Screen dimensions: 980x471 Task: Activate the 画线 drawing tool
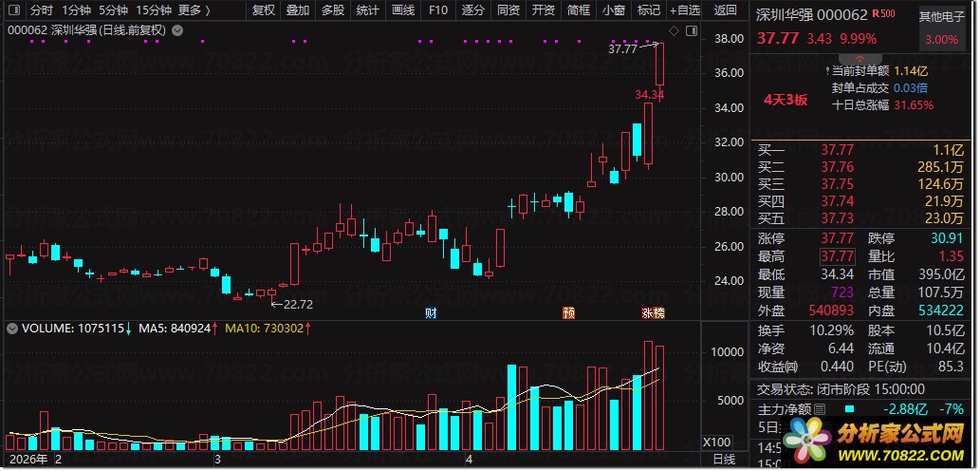point(403,10)
